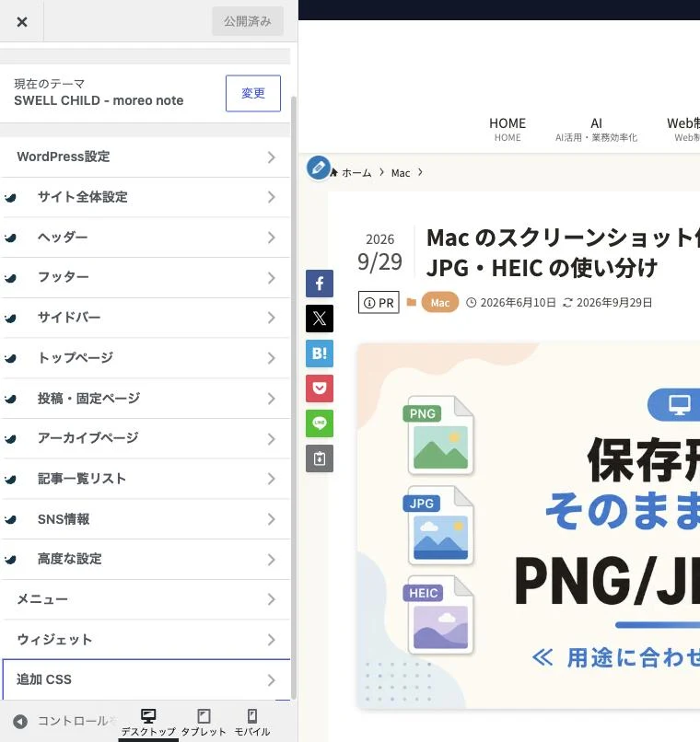Open the WordPress設定 section

(x=146, y=157)
